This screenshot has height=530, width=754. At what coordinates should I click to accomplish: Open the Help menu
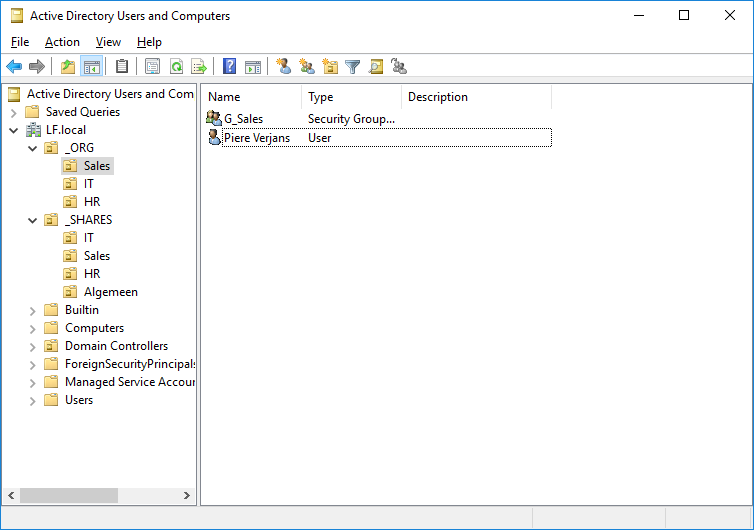149,42
